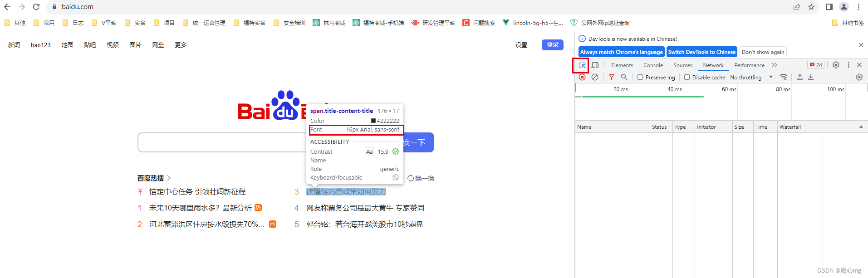Open the 地图 map link
Image resolution: width=868 pixels, height=278 pixels.
click(67, 45)
